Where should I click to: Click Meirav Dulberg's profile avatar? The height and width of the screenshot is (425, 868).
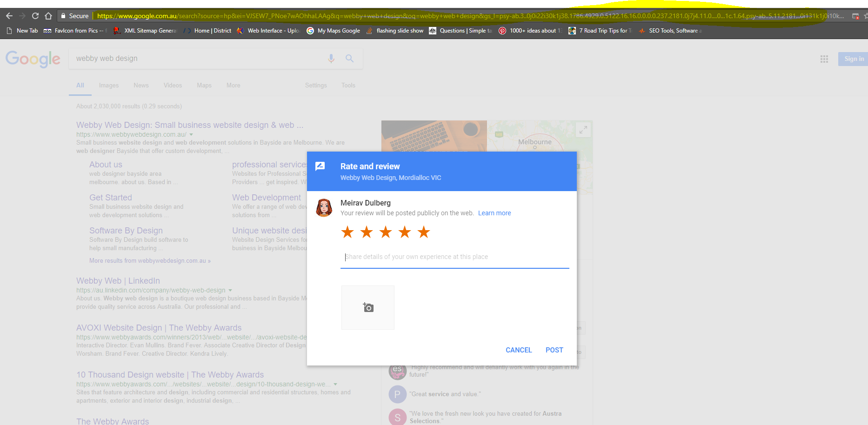pos(324,207)
